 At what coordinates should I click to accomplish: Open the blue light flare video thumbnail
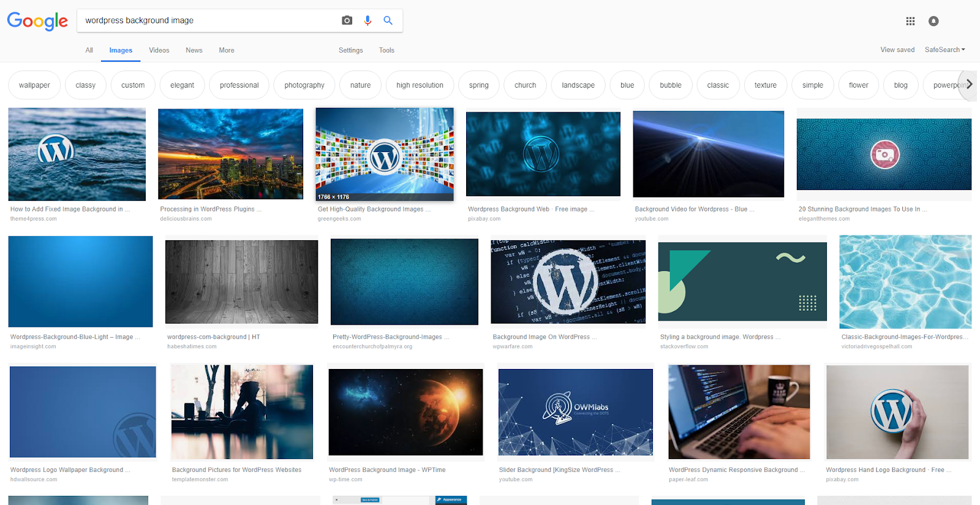[x=709, y=154]
